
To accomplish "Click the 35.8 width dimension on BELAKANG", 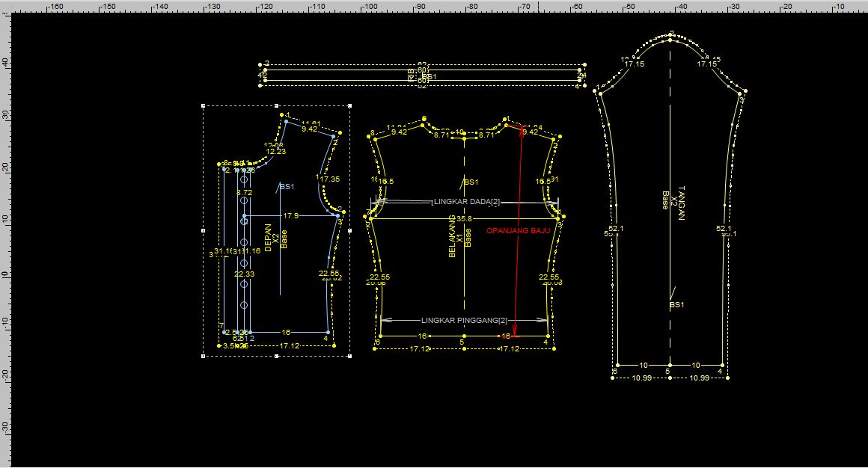I will [464, 218].
